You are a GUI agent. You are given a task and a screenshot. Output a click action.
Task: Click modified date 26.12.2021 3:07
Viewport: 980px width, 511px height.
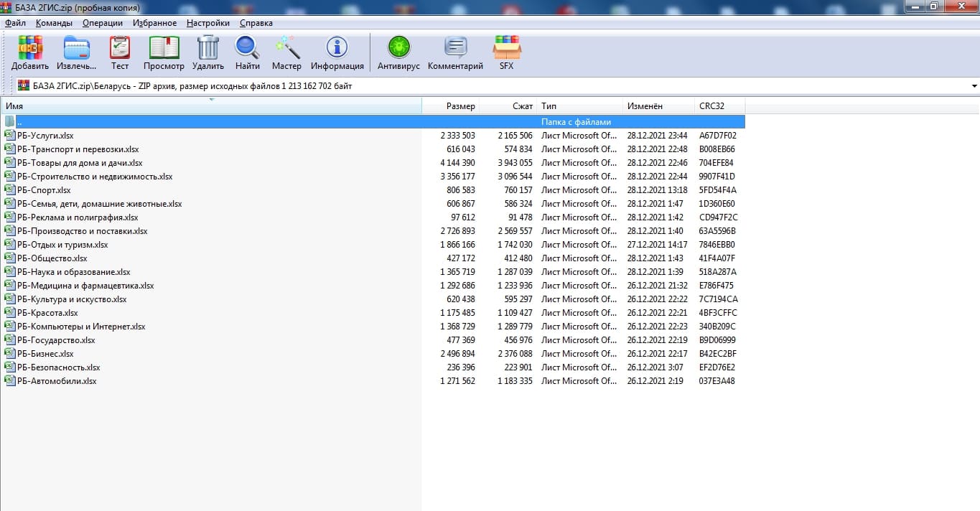coord(655,367)
